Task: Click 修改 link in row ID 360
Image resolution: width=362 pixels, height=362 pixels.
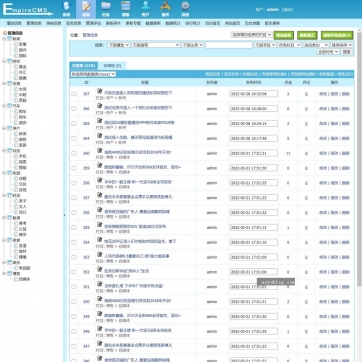Action: coord(323,153)
